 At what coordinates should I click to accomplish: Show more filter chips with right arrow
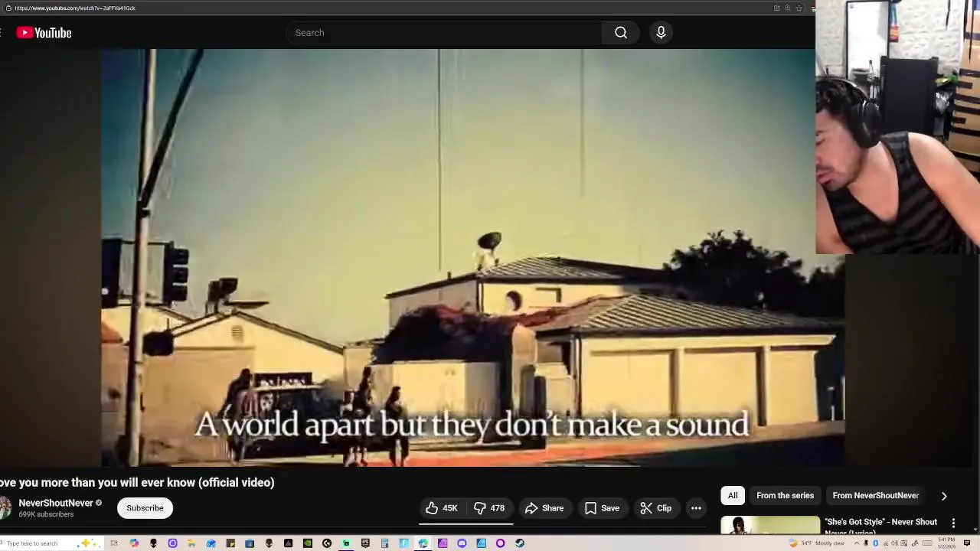(x=944, y=496)
